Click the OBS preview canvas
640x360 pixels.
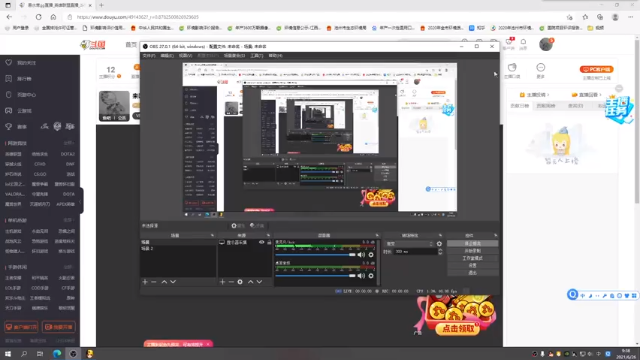[x=320, y=140]
